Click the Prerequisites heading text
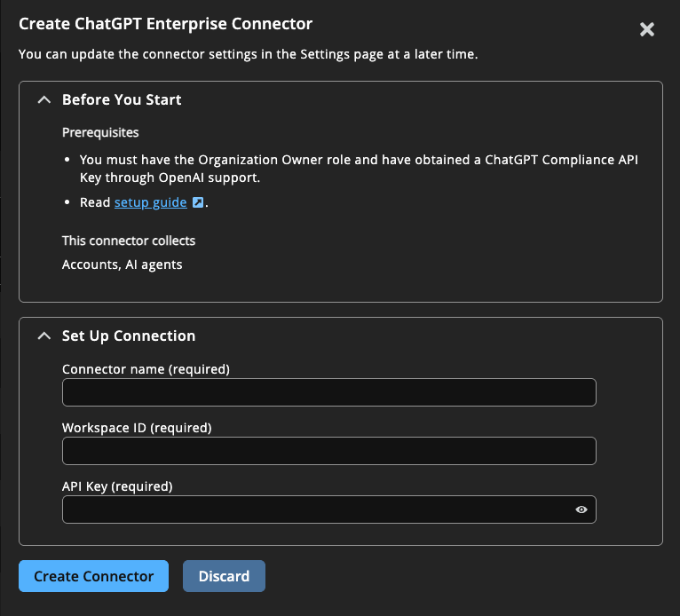Image resolution: width=680 pixels, height=616 pixels. pyautogui.click(x=100, y=132)
